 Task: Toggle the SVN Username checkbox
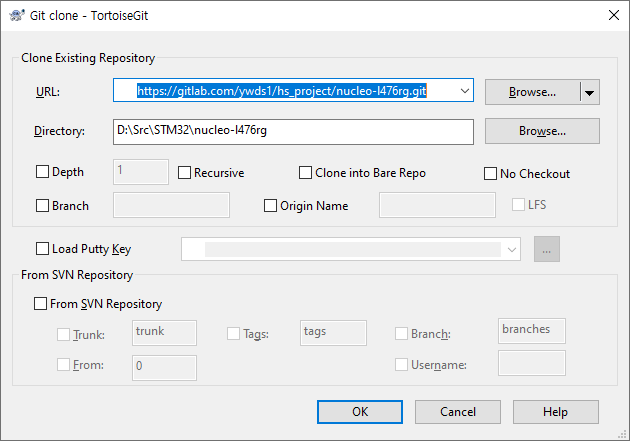click(x=401, y=365)
